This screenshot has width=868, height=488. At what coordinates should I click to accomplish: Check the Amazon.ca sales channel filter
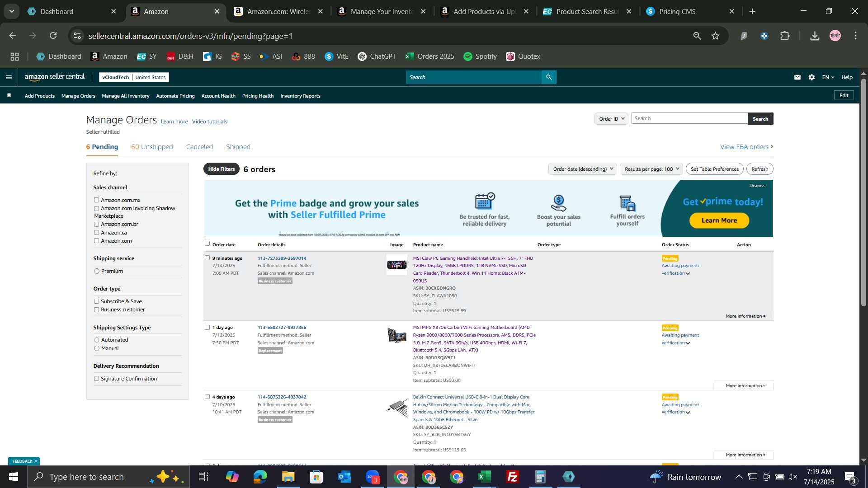[96, 233]
